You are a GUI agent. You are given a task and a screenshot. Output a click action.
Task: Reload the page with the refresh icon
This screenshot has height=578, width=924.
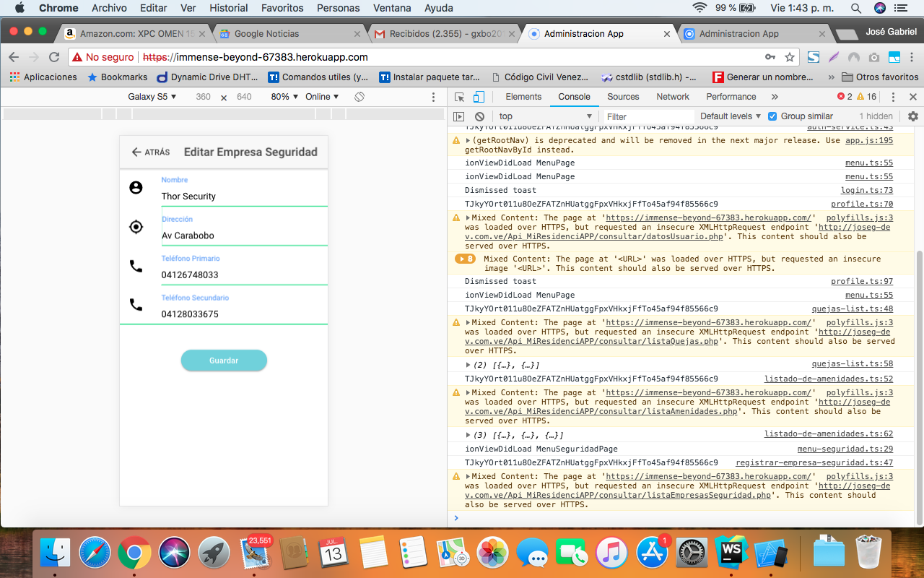[x=54, y=57]
